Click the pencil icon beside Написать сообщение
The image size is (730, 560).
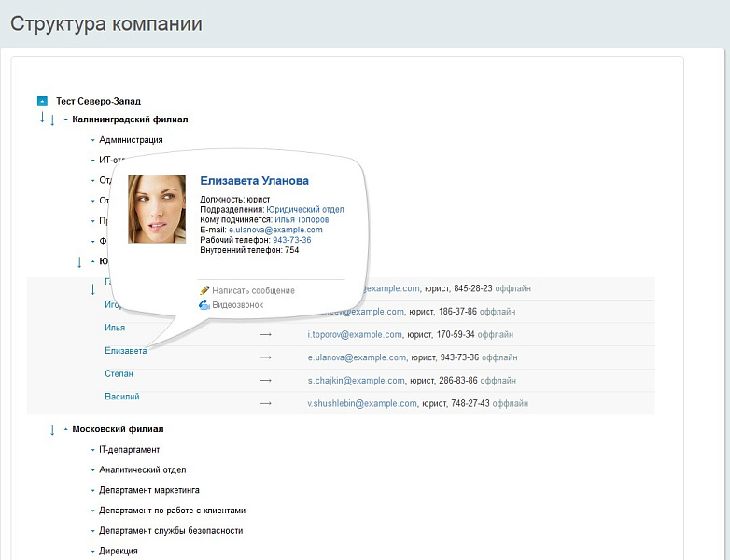[x=204, y=291]
